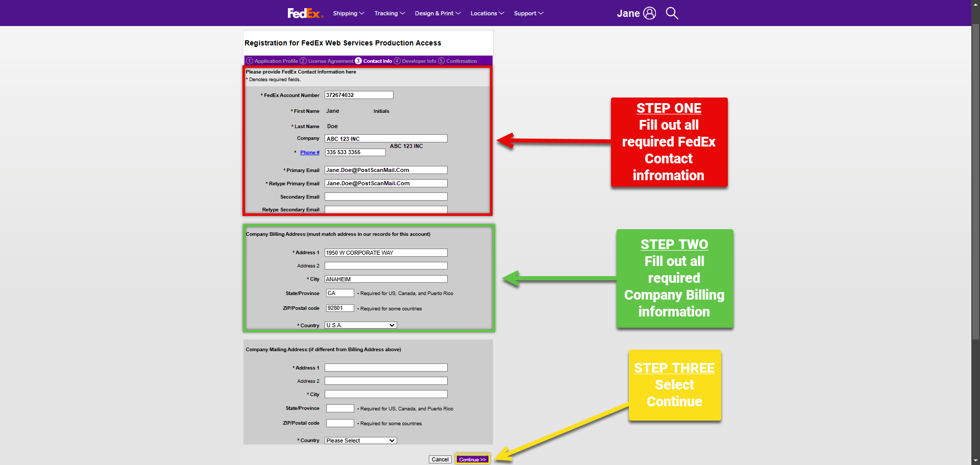This screenshot has width=980, height=465.
Task: Click the Company field
Action: pos(386,138)
